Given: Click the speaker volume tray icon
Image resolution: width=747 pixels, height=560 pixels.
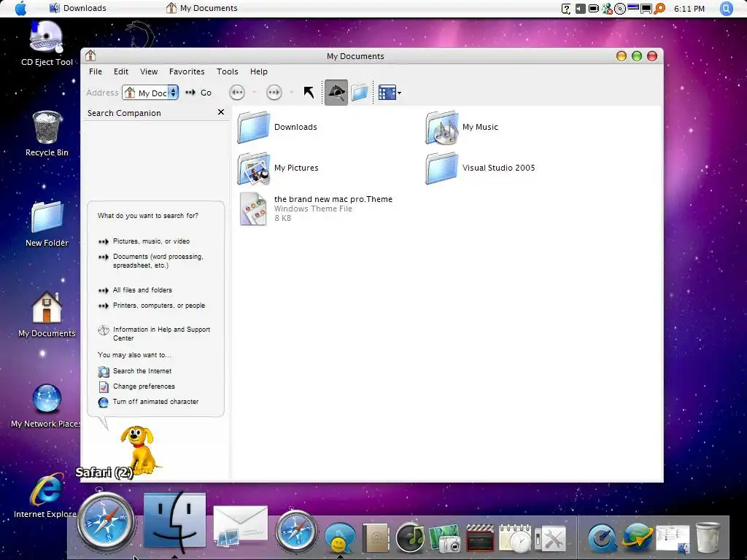Looking at the screenshot, I should click(x=580, y=9).
